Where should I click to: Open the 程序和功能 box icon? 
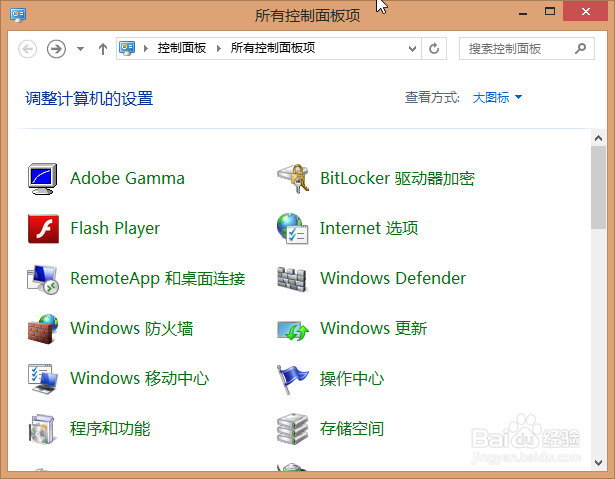(42, 429)
